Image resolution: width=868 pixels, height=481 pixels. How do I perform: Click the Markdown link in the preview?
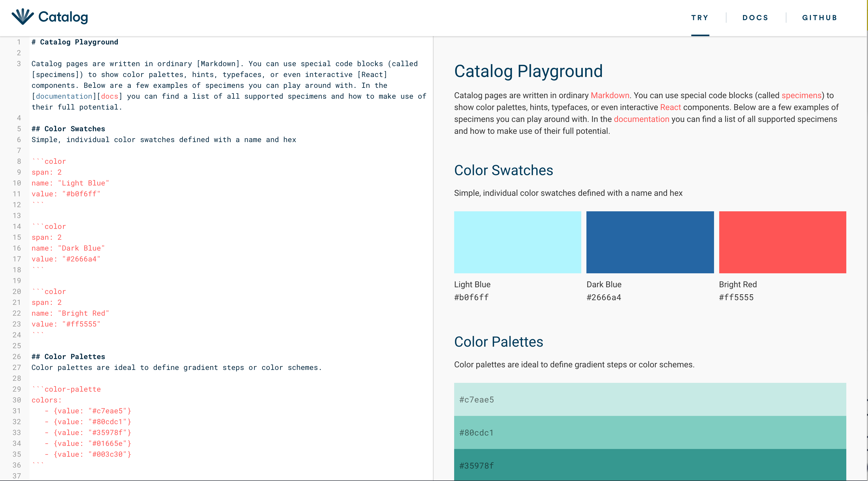[x=610, y=95]
